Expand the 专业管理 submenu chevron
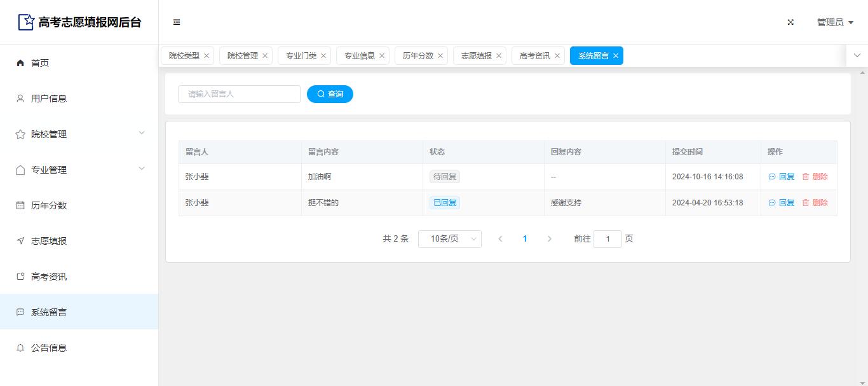This screenshot has height=386, width=868. [142, 169]
